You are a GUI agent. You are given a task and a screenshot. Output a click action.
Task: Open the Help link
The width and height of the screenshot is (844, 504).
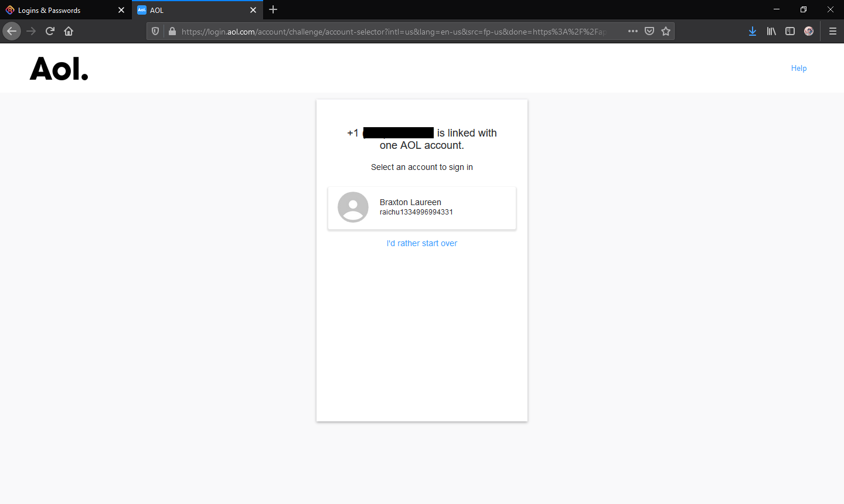coord(799,68)
